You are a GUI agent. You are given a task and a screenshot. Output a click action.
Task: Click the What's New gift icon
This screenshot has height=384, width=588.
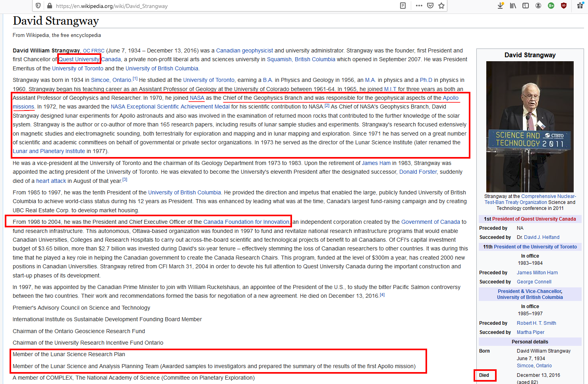[580, 6]
